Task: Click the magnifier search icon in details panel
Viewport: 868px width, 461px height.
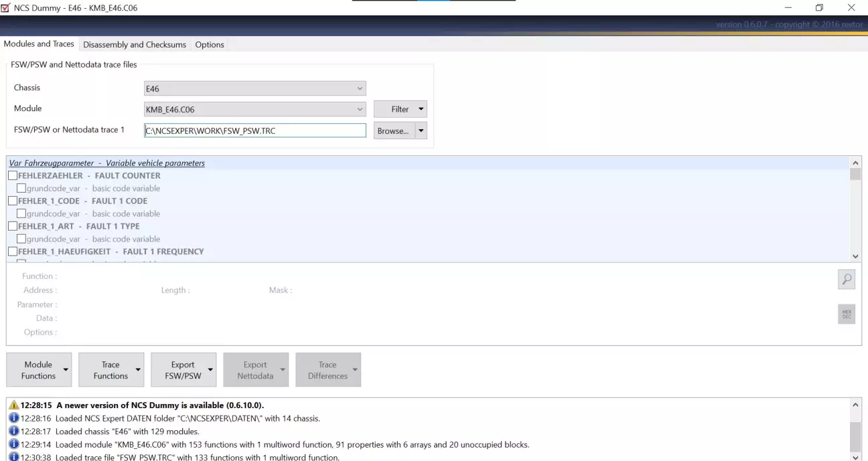Action: [847, 280]
